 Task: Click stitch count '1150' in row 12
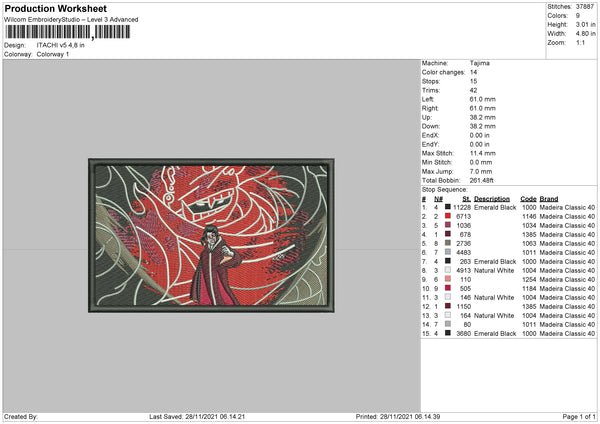coord(463,307)
